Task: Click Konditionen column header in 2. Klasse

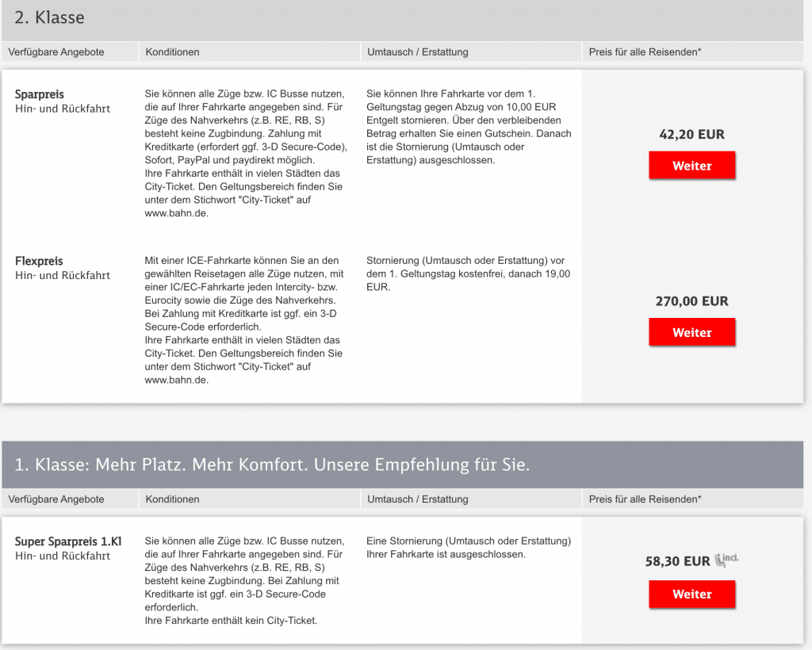Action: click(x=172, y=52)
